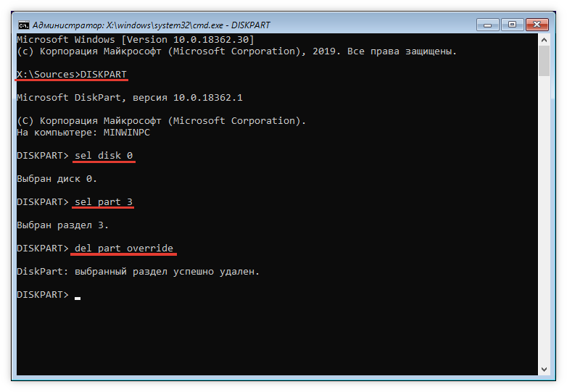Click the 'sel disk 0' command text
Screen dimensions: 567x392
[x=104, y=155]
